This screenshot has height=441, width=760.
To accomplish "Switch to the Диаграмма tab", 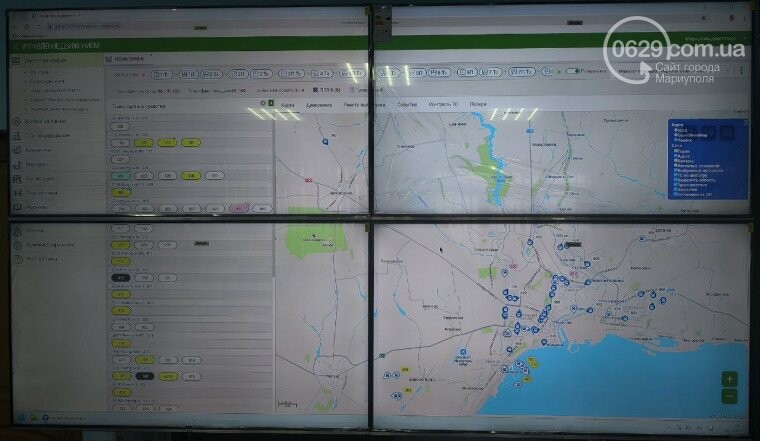I will point(316,104).
